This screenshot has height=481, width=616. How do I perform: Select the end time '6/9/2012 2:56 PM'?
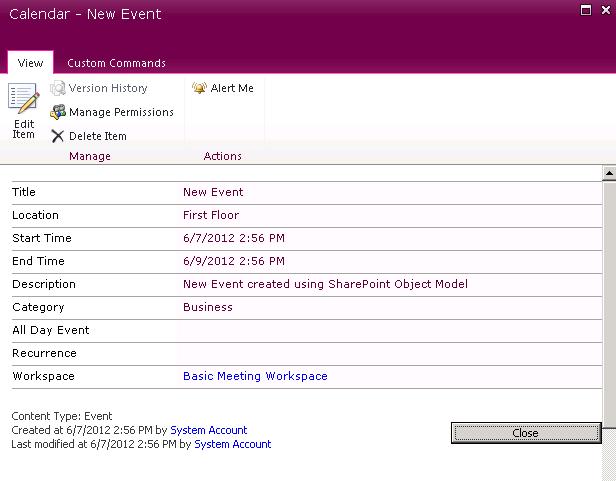(x=234, y=261)
